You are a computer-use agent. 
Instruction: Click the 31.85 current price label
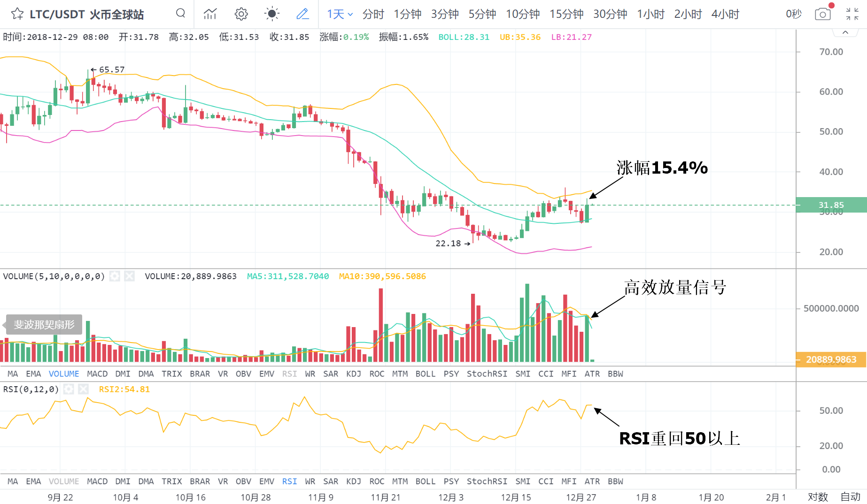[x=831, y=205]
